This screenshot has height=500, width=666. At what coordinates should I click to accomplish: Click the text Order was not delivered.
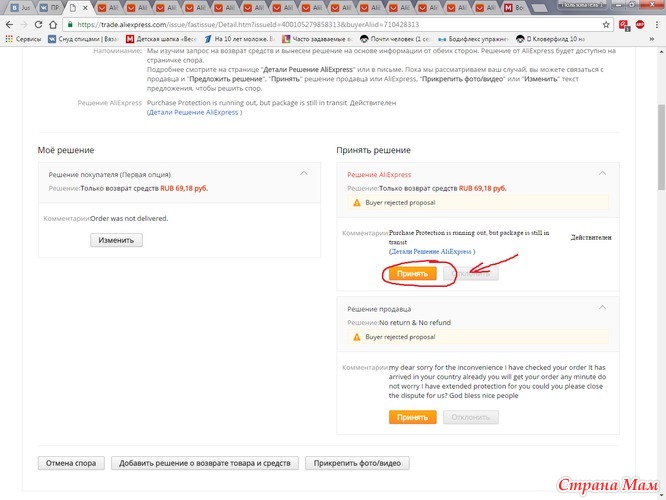(x=129, y=218)
